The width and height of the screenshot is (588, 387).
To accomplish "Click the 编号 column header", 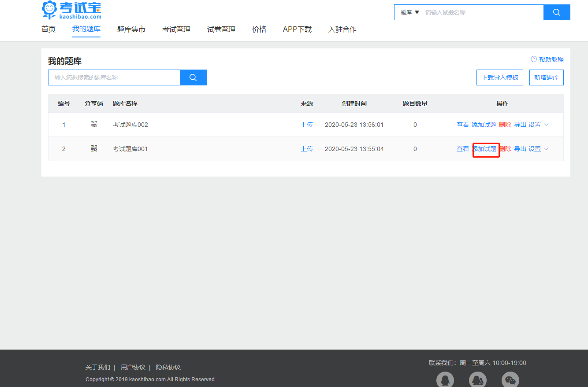I will tap(64, 103).
